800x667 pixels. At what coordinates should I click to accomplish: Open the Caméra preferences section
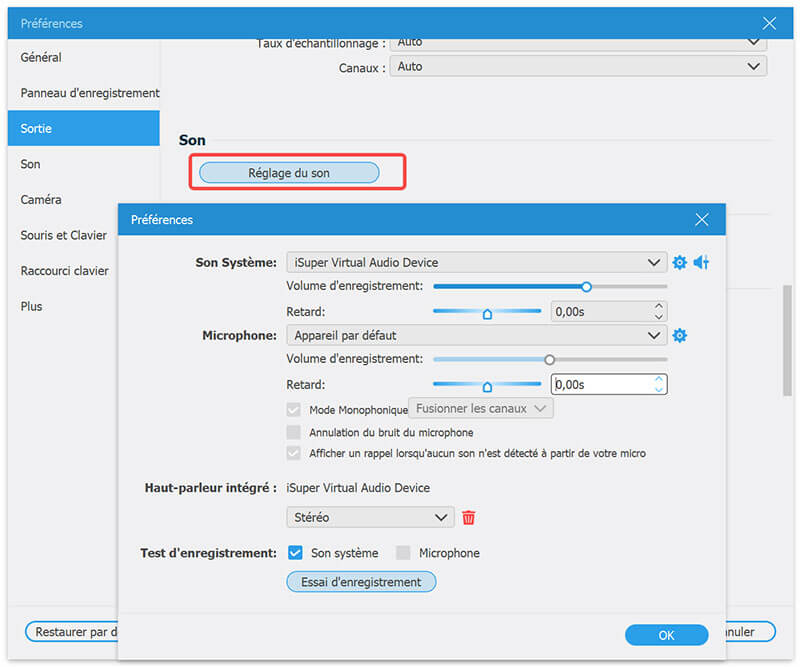[41, 200]
